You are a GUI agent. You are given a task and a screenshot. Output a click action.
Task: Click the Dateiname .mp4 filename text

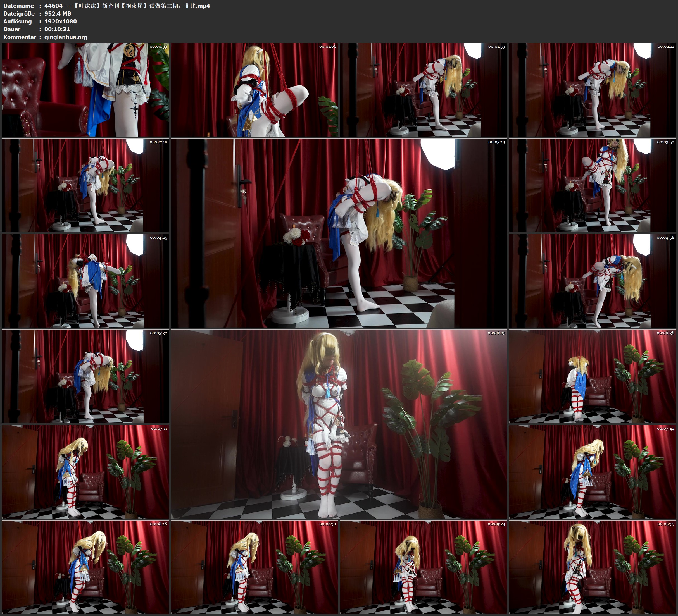coord(127,6)
